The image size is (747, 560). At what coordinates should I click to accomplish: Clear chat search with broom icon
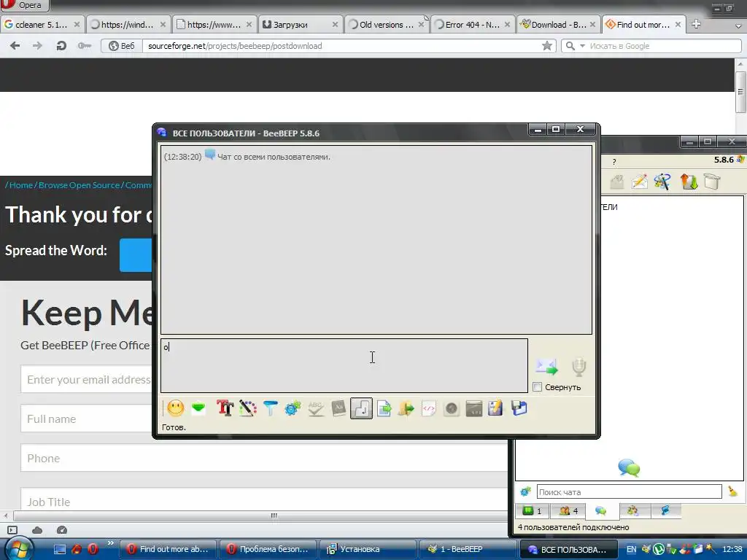[733, 491]
